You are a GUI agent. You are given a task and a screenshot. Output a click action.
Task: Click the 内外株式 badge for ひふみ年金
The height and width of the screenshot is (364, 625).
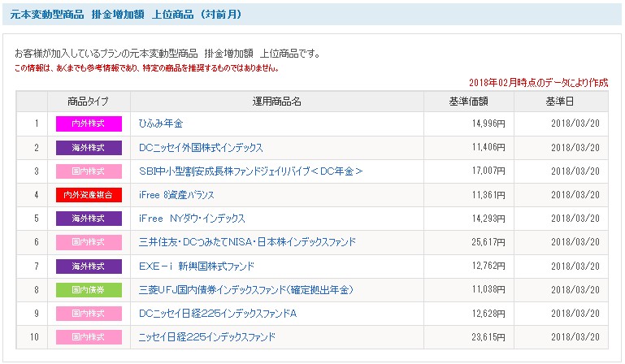point(89,123)
